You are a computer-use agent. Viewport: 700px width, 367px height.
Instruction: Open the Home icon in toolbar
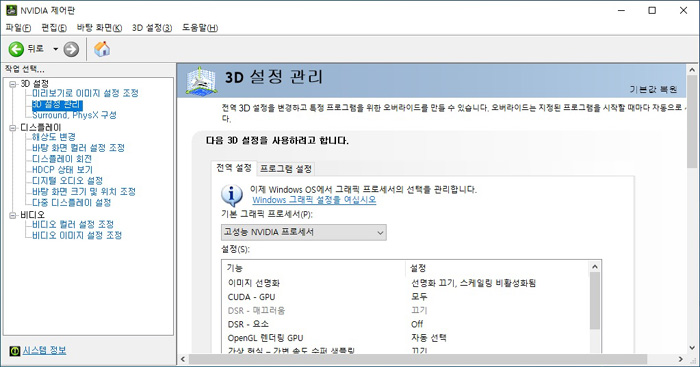click(x=102, y=49)
